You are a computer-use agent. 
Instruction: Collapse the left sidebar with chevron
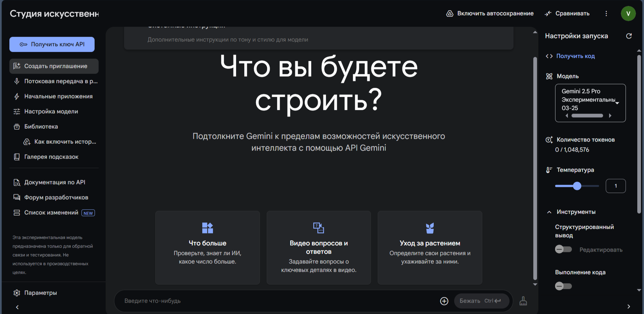pos(17,307)
